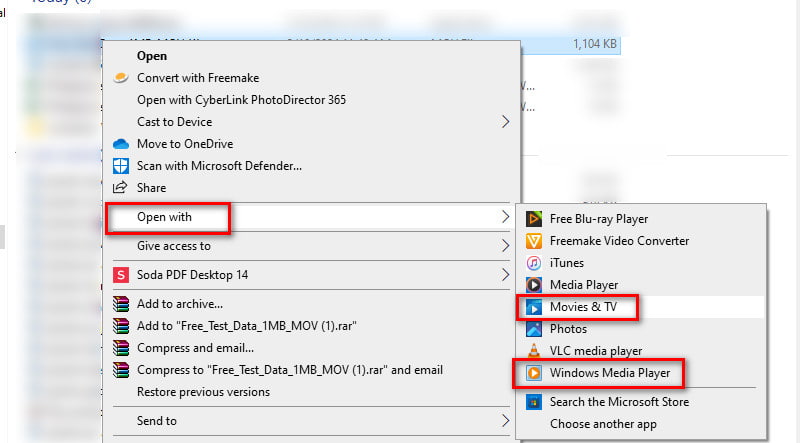Screen dimensions: 800x443
Task: Click WinRAR icon beside Add to archive
Action: (x=121, y=304)
